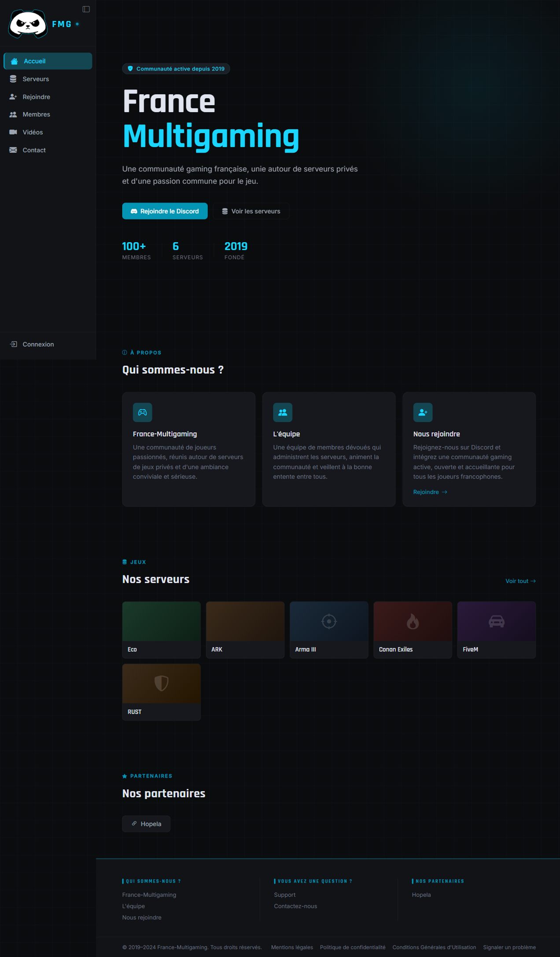Click Signaler un problème in the footer
Viewport: 560px width, 957px height.
[x=509, y=947]
